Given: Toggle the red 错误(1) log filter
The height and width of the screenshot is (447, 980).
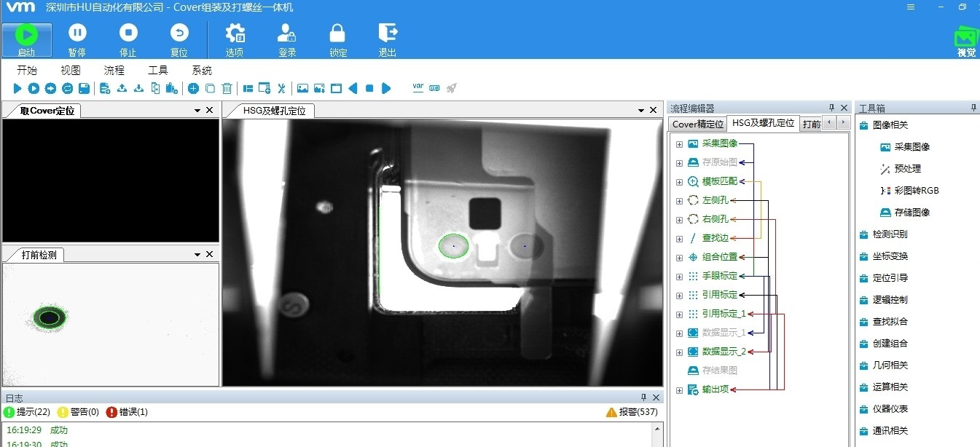Looking at the screenshot, I should point(128,412).
